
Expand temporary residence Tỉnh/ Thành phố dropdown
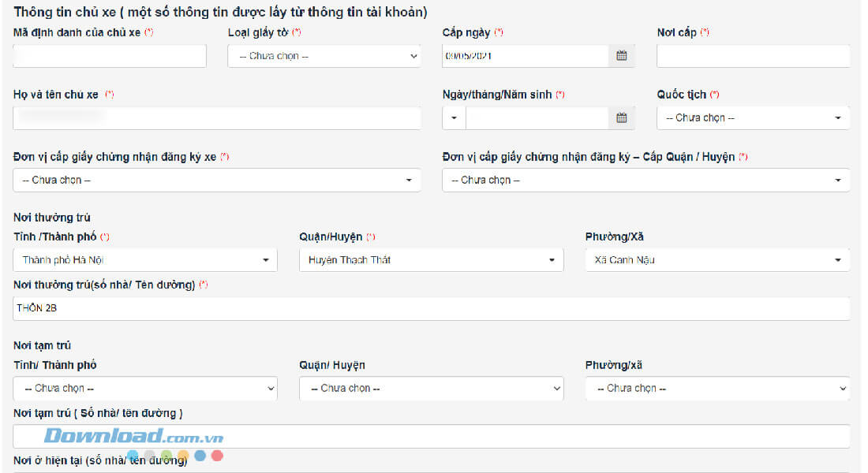145,389
